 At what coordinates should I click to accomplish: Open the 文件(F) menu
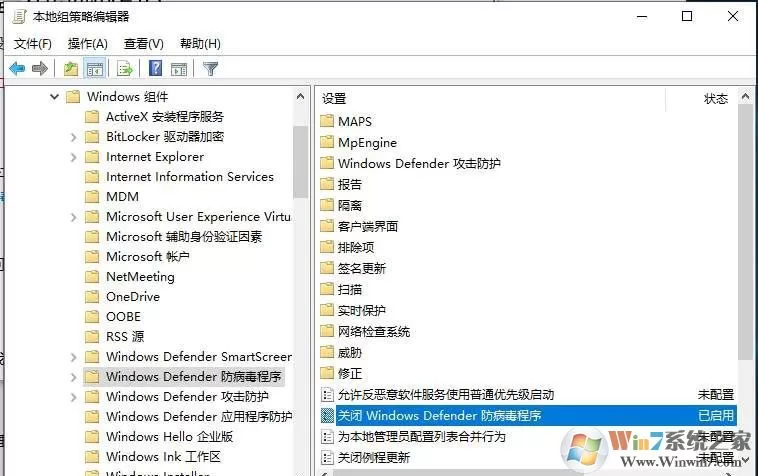pyautogui.click(x=32, y=44)
